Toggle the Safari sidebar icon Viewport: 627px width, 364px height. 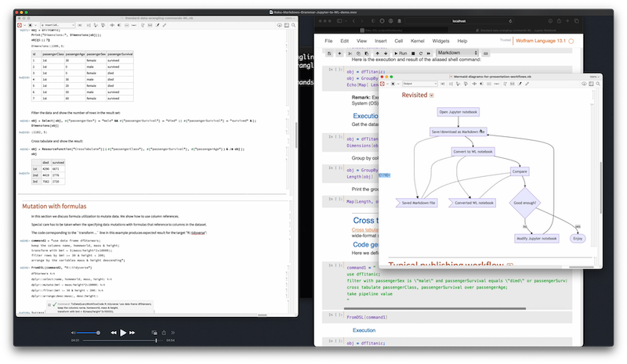click(x=339, y=21)
